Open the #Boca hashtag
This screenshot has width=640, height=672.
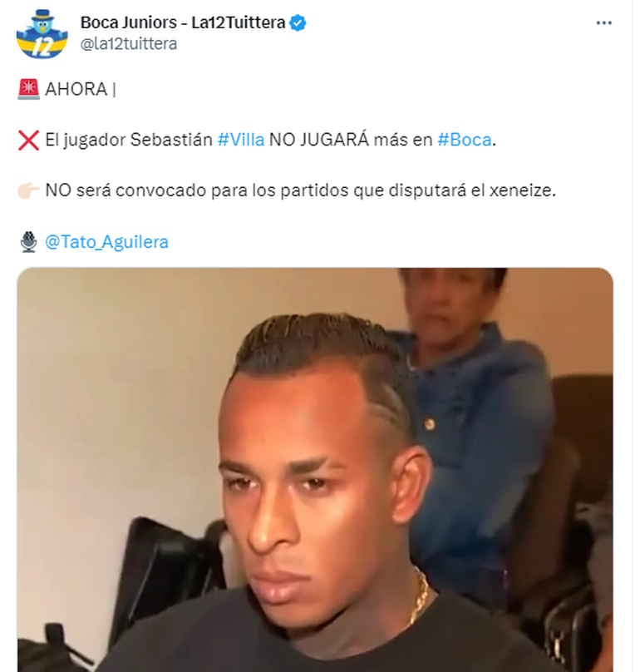(465, 140)
